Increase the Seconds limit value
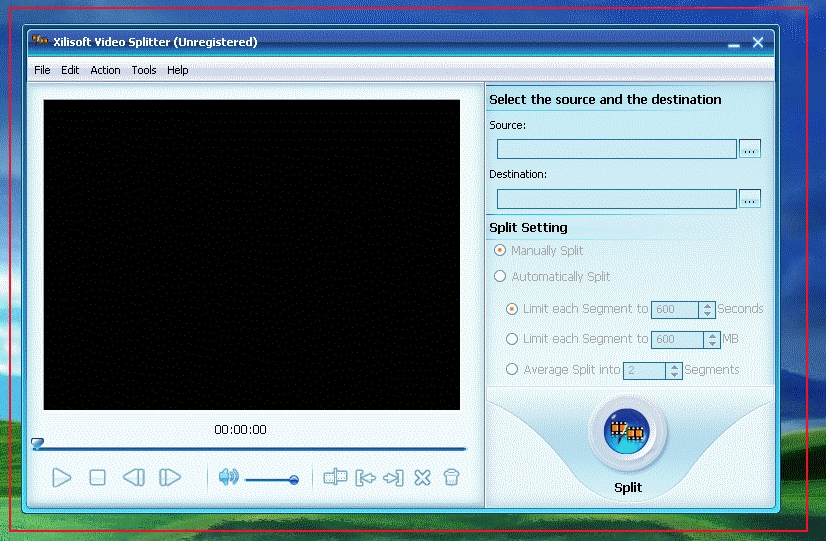Viewport: 826px width, 541px height. [707, 306]
